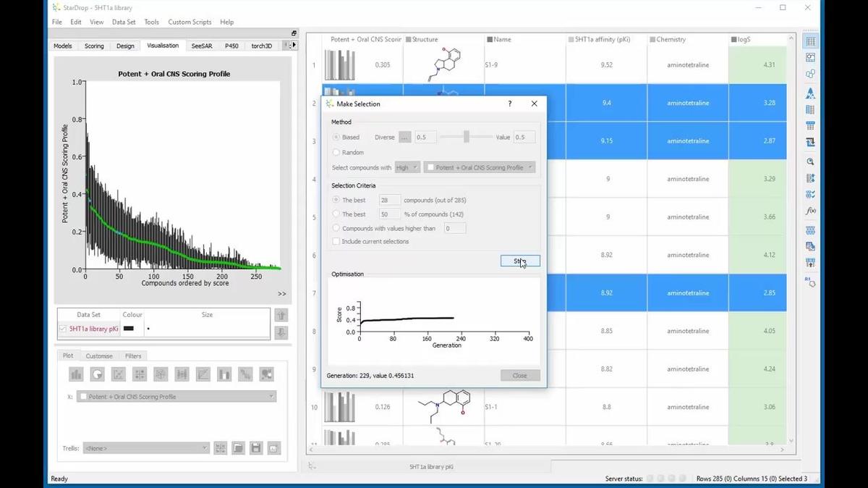Viewport: 868px width, 488px height.
Task: Open the f(x) function editor icon
Action: pos(810,211)
